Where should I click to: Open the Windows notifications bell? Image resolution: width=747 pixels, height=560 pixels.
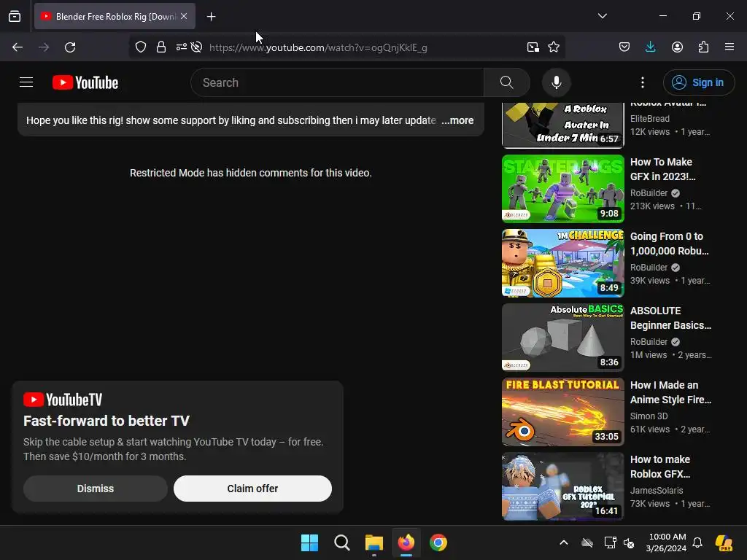[697, 542]
